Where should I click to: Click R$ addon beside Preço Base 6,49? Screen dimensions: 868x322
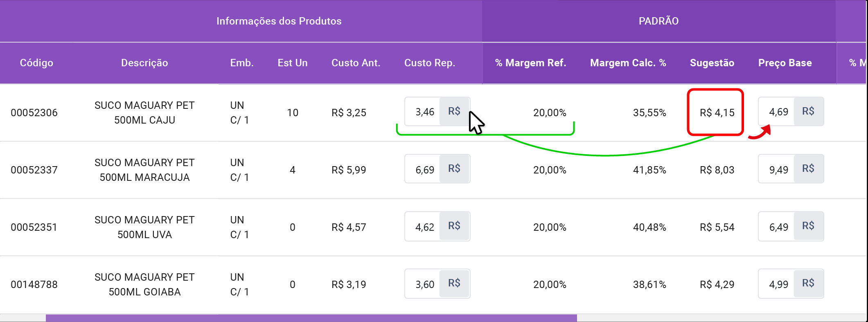[x=808, y=226]
